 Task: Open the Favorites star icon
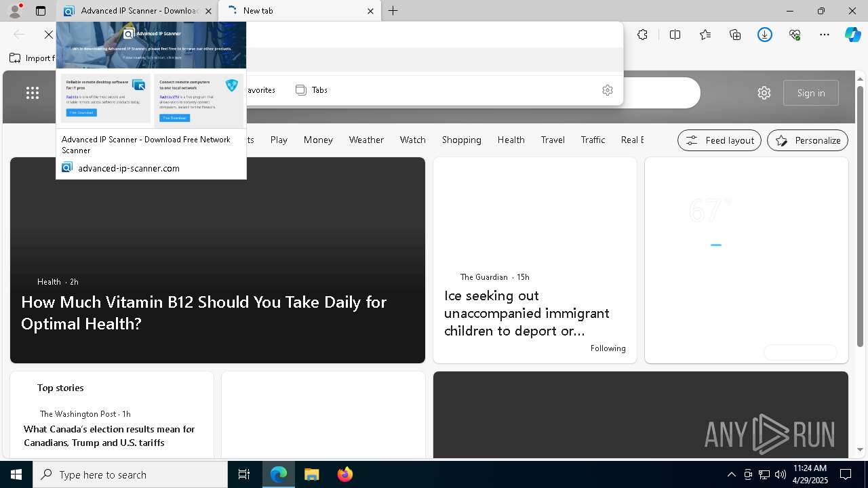click(x=705, y=35)
